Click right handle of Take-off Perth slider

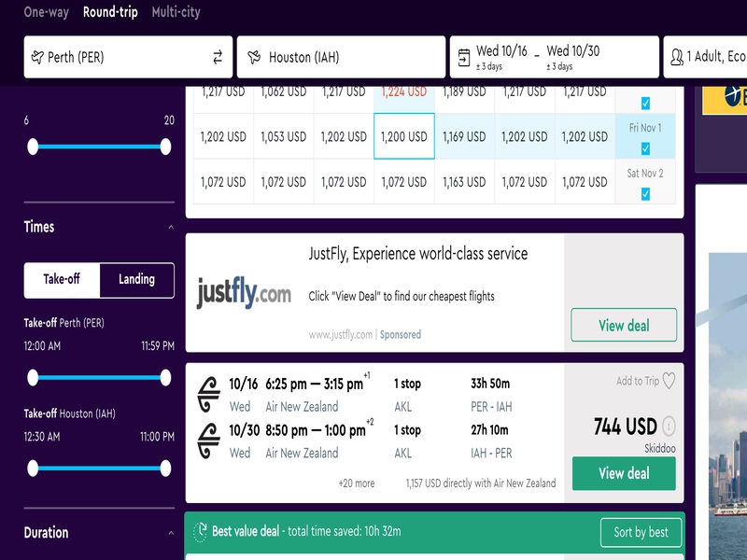click(165, 378)
